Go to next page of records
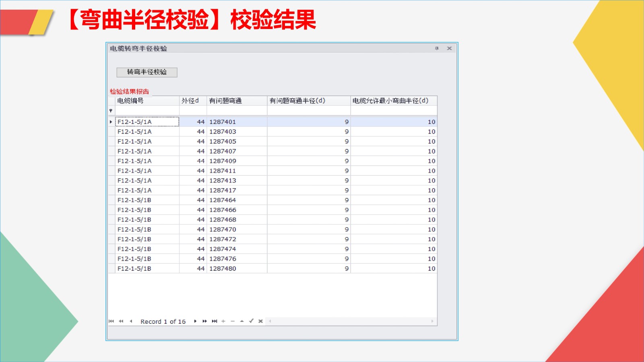 [204, 321]
